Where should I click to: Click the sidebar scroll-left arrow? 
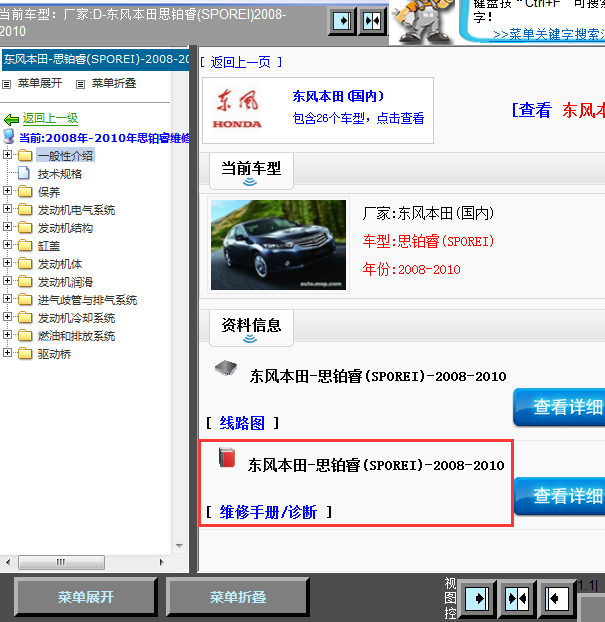[8, 562]
